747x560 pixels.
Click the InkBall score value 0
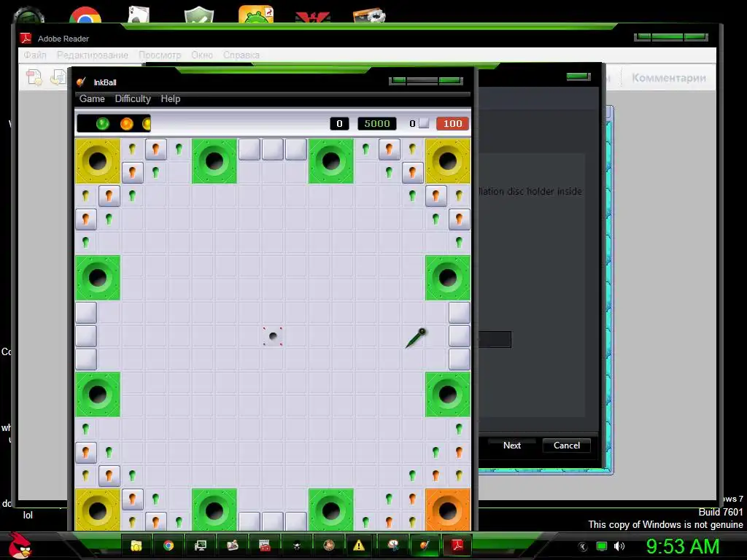tap(339, 124)
